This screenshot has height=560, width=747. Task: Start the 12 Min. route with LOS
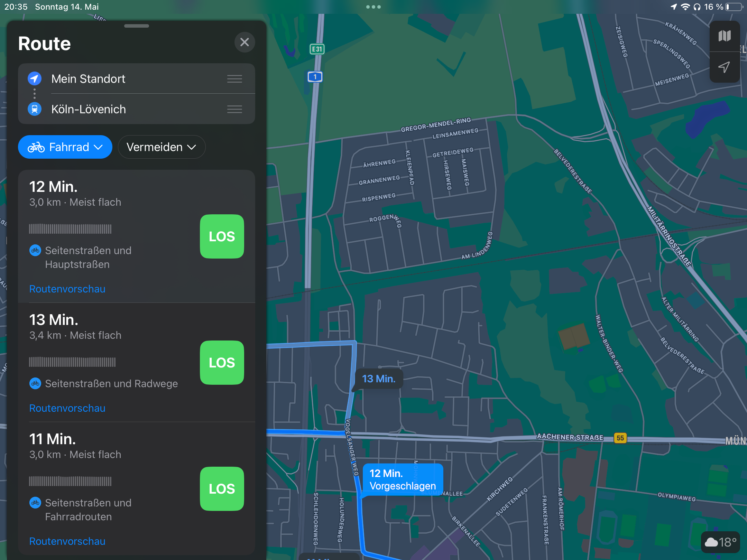[x=222, y=236]
